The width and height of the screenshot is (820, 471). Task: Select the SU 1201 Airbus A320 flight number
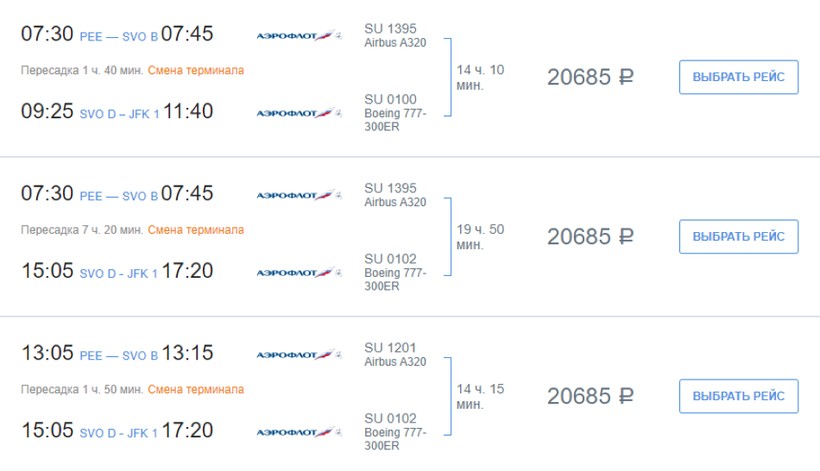pos(390,347)
